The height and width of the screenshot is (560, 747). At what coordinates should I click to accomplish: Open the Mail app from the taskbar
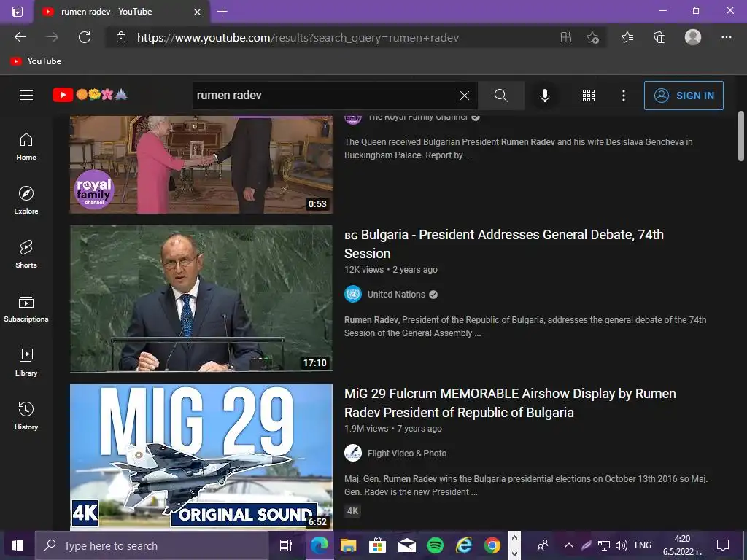[x=406, y=545]
